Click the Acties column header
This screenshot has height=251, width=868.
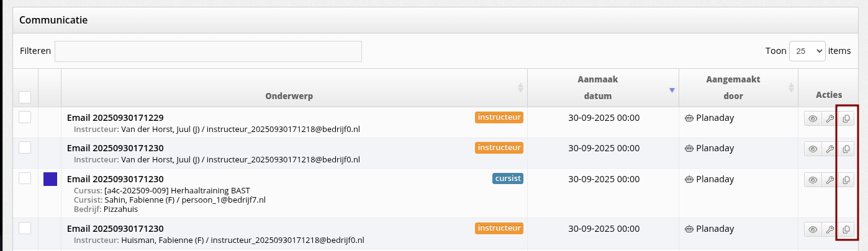pyautogui.click(x=829, y=95)
